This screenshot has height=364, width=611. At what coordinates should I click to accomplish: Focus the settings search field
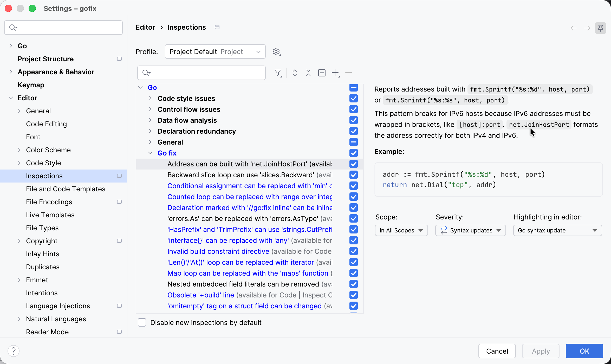click(x=63, y=28)
